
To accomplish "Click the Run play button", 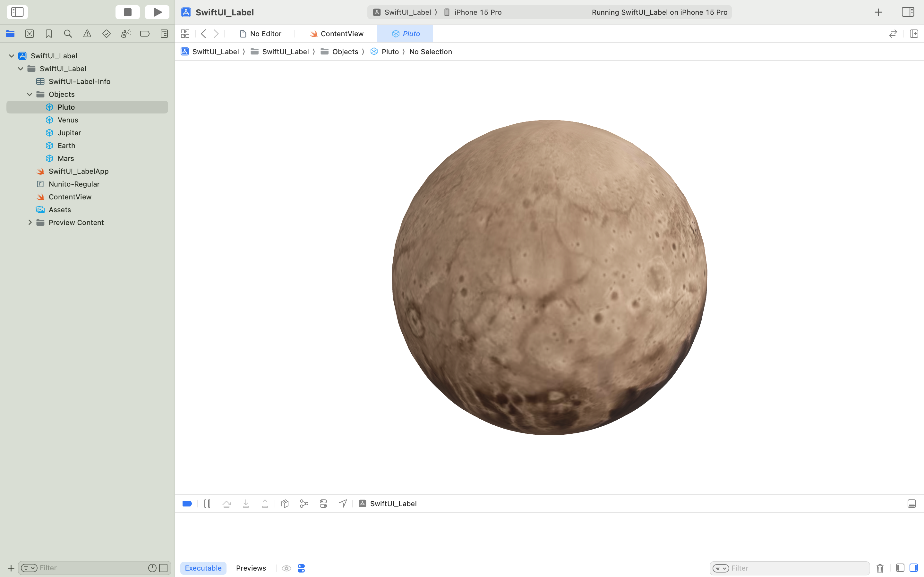I will 157,12.
